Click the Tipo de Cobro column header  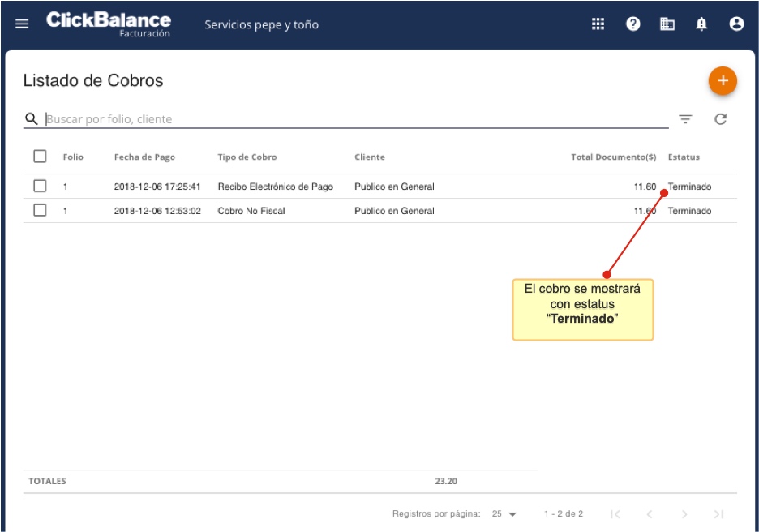[x=247, y=157]
